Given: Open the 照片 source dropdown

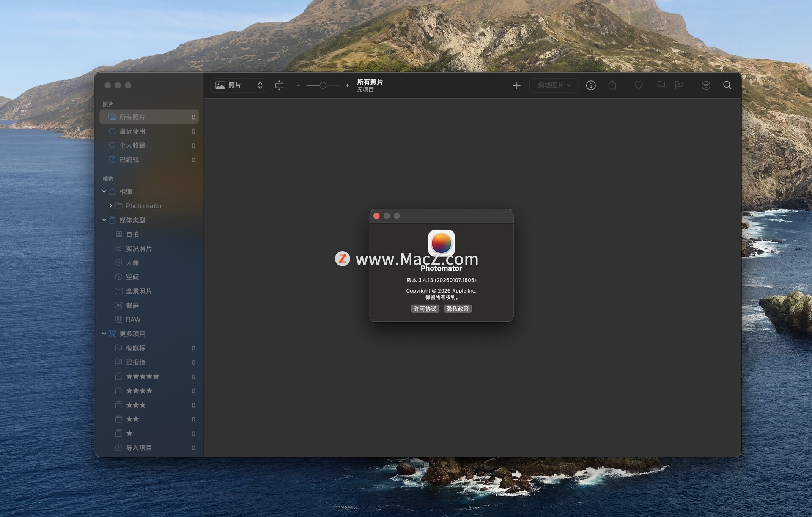Looking at the screenshot, I should [x=239, y=85].
